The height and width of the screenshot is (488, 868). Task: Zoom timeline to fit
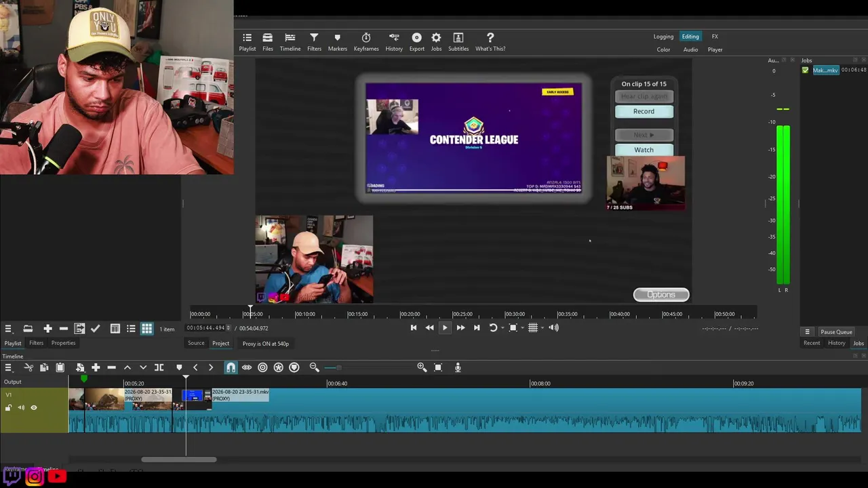(438, 367)
